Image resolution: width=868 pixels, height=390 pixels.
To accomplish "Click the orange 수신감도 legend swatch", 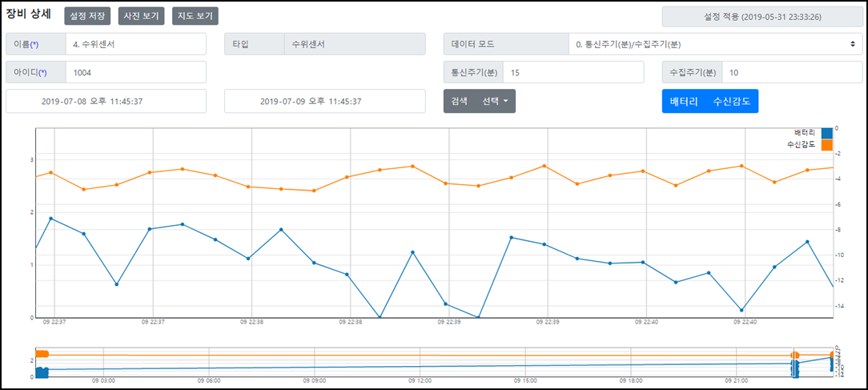I will click(827, 145).
